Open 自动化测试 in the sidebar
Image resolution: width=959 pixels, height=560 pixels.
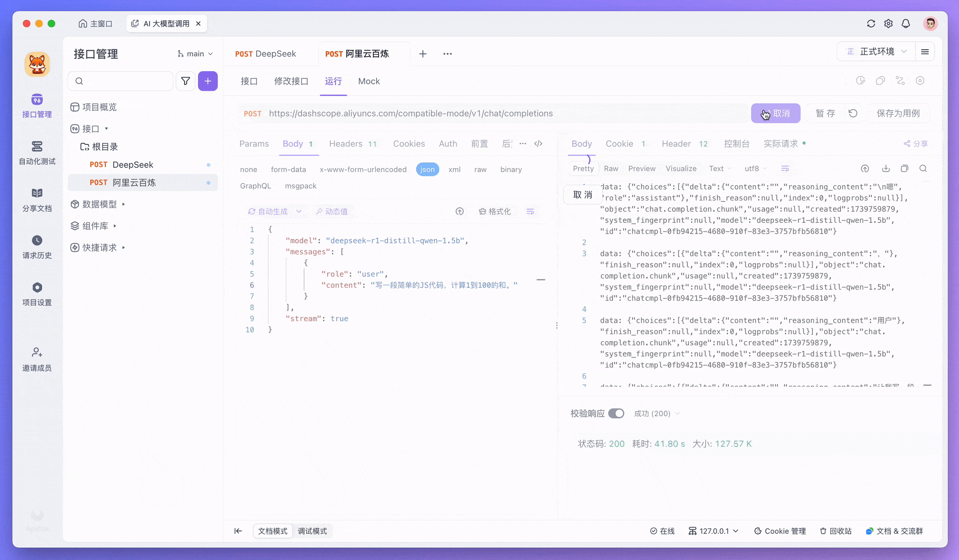[x=37, y=153]
